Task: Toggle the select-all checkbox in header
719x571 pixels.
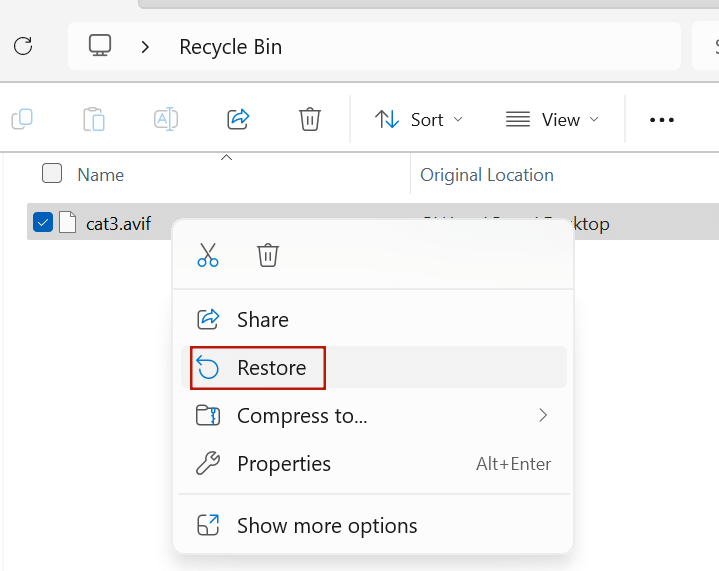Action: click(52, 173)
